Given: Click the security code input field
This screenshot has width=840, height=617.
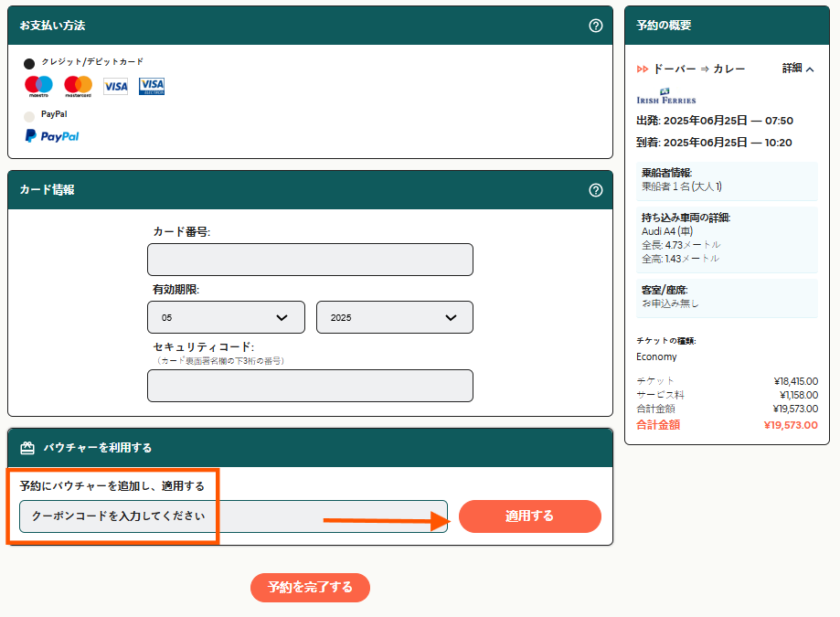Looking at the screenshot, I should [x=310, y=386].
